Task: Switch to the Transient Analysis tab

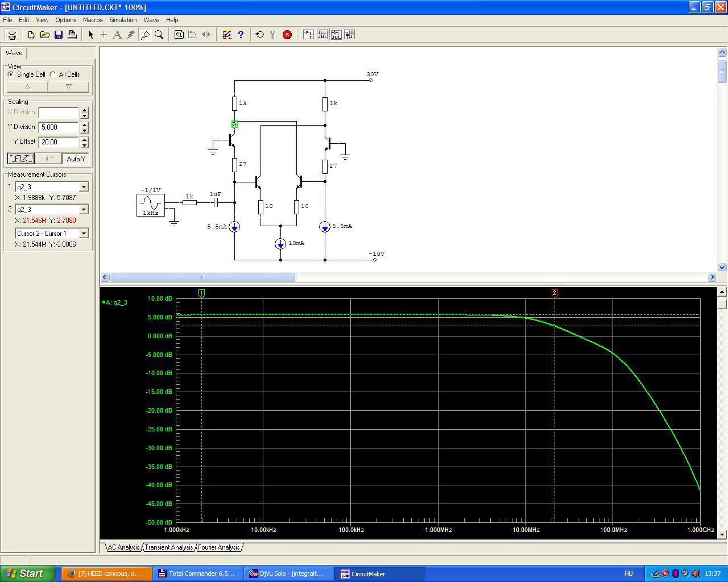Action: (168, 547)
